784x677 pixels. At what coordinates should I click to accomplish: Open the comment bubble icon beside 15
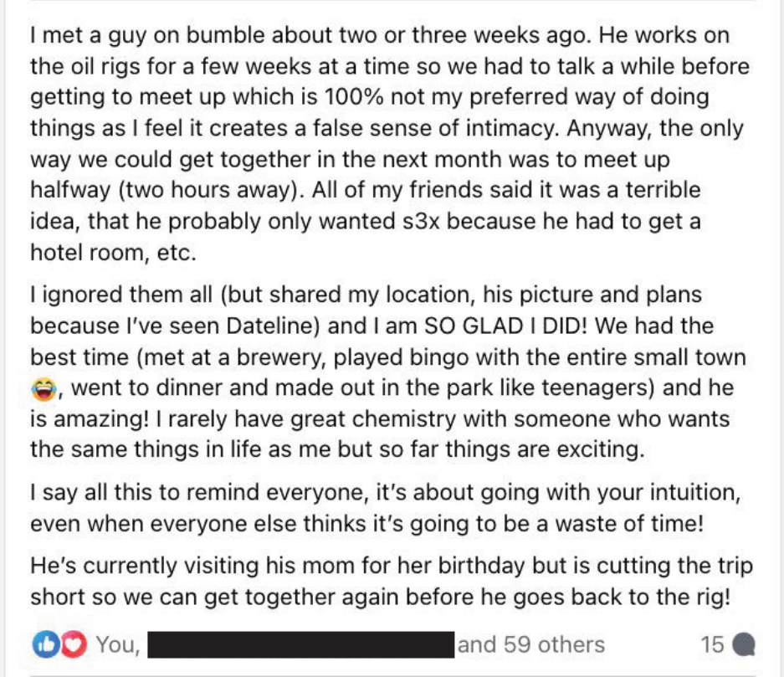744,644
